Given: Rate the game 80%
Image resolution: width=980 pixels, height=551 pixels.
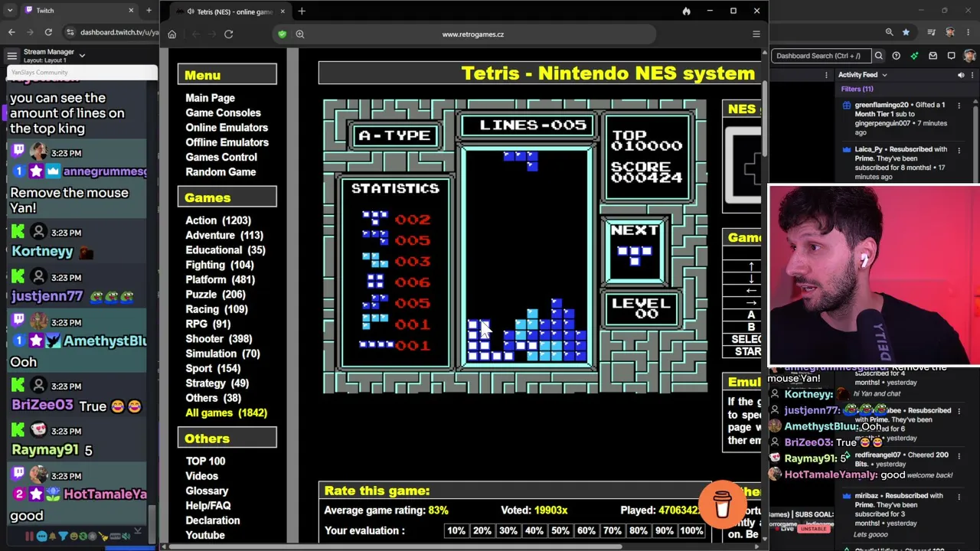Looking at the screenshot, I should [x=639, y=531].
